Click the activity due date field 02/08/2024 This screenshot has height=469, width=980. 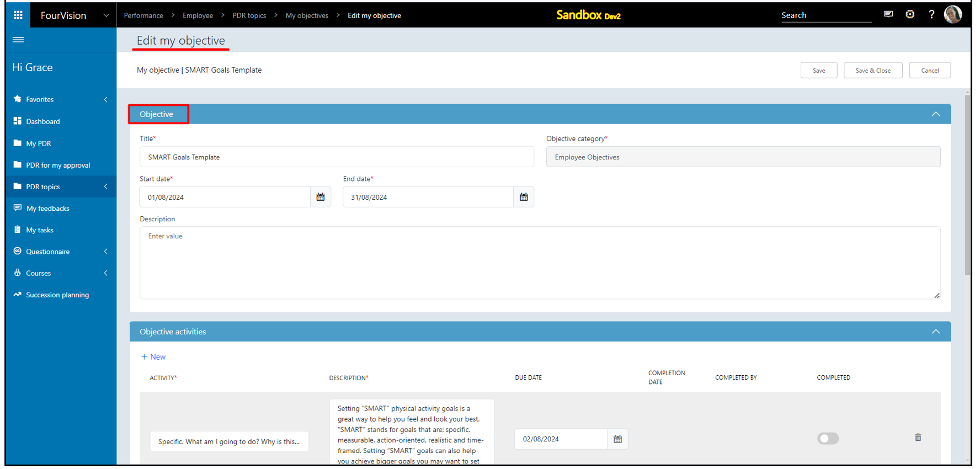click(561, 439)
